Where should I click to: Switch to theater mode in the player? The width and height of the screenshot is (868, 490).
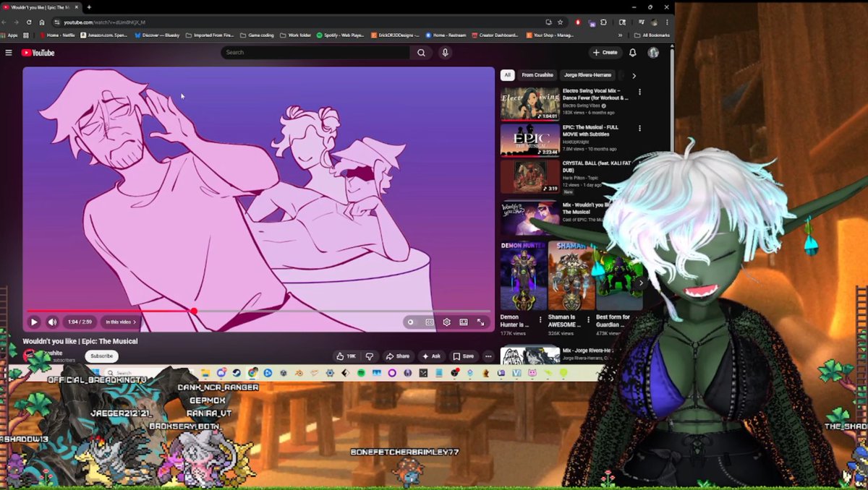click(x=464, y=322)
